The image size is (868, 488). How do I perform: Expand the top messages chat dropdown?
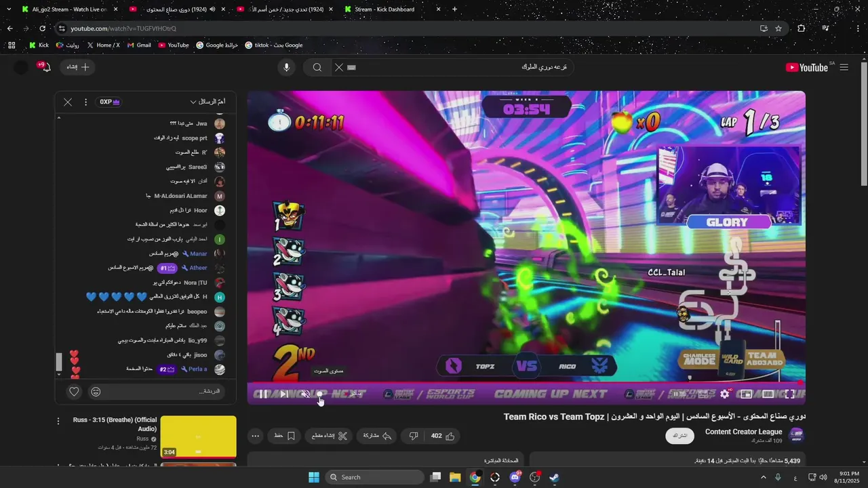(208, 102)
